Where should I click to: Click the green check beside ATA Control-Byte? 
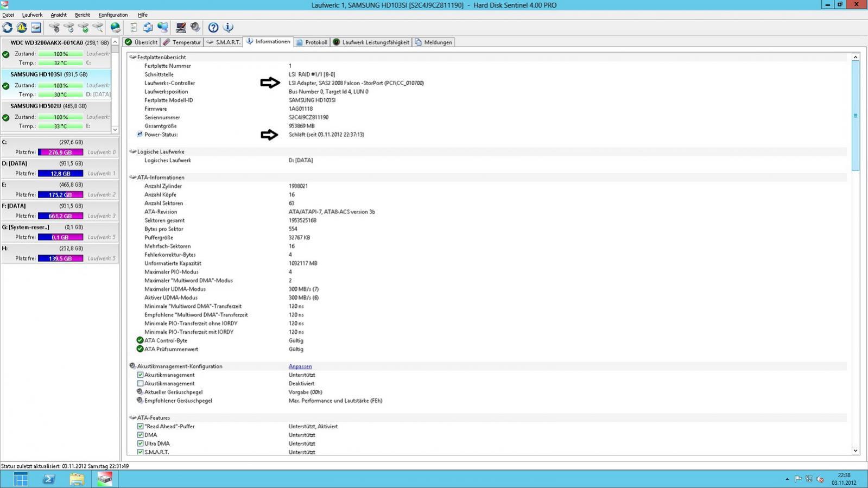[x=140, y=340]
